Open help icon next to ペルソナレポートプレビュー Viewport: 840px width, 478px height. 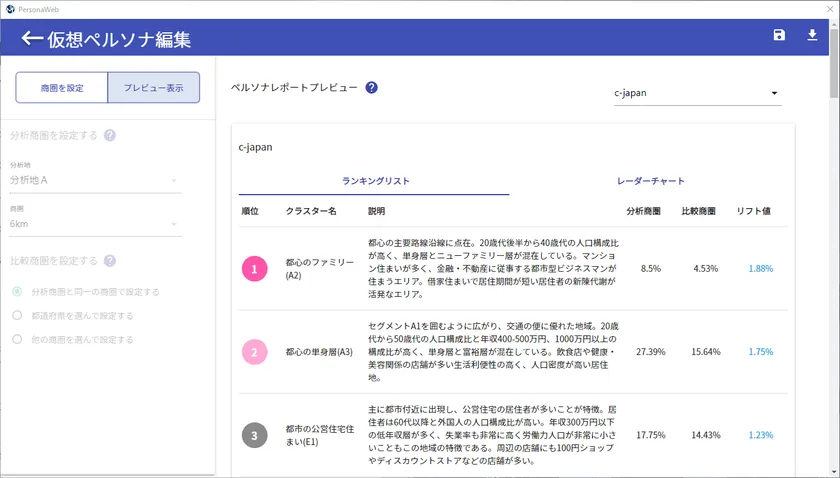[371, 88]
